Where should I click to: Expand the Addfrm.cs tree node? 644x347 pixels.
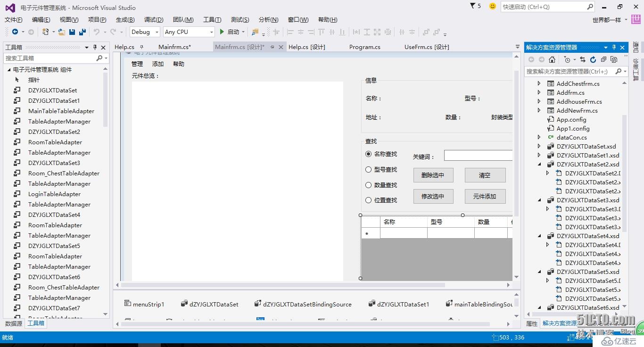(x=539, y=92)
